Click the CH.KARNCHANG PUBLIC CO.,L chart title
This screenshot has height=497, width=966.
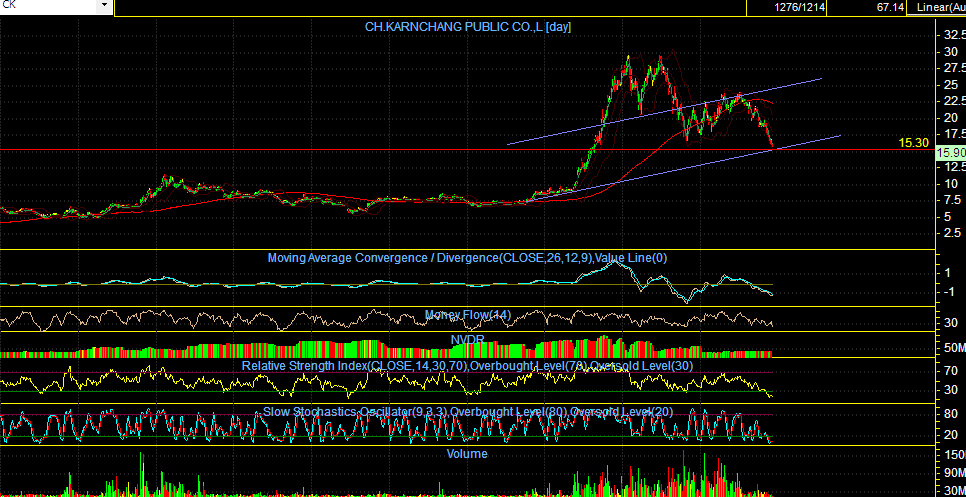(470, 26)
